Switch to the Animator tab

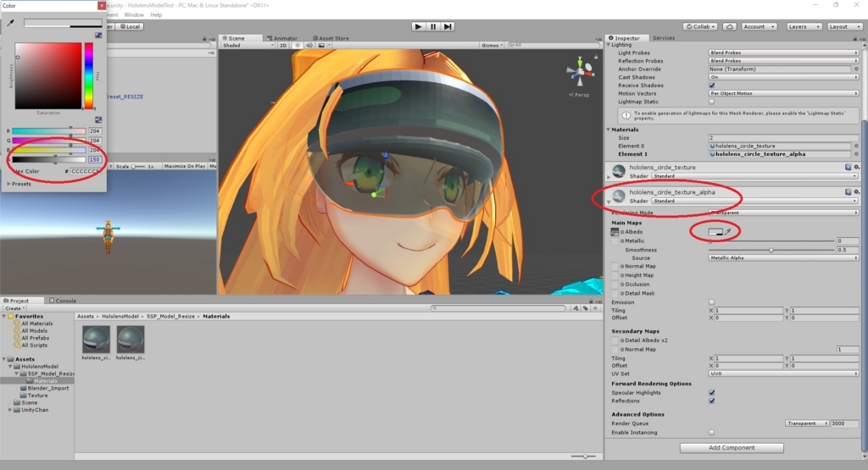(282, 38)
